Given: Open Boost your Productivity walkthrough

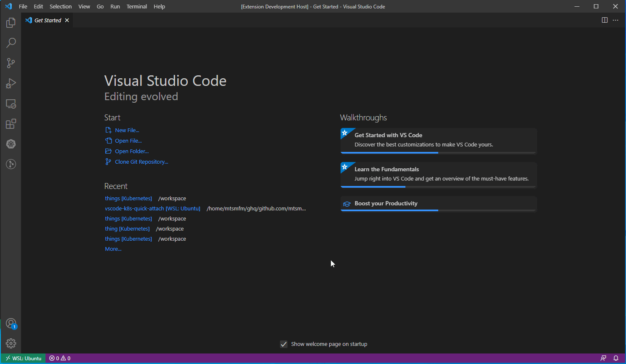Looking at the screenshot, I should tap(439, 204).
